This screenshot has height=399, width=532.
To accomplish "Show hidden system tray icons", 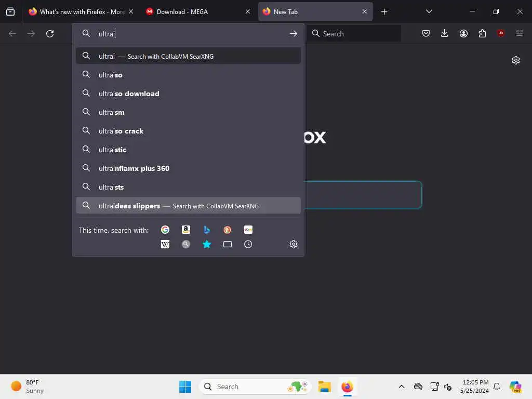I will tap(402, 387).
